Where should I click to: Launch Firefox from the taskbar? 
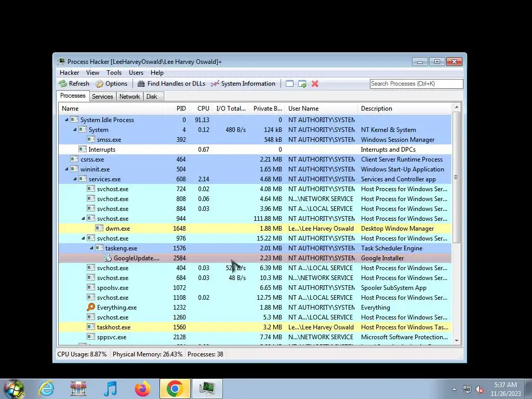coord(142,389)
